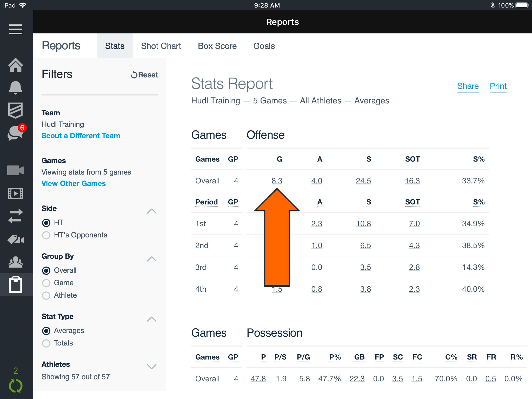Group stats by Athlete
The height and width of the screenshot is (399, 532).
tap(46, 296)
